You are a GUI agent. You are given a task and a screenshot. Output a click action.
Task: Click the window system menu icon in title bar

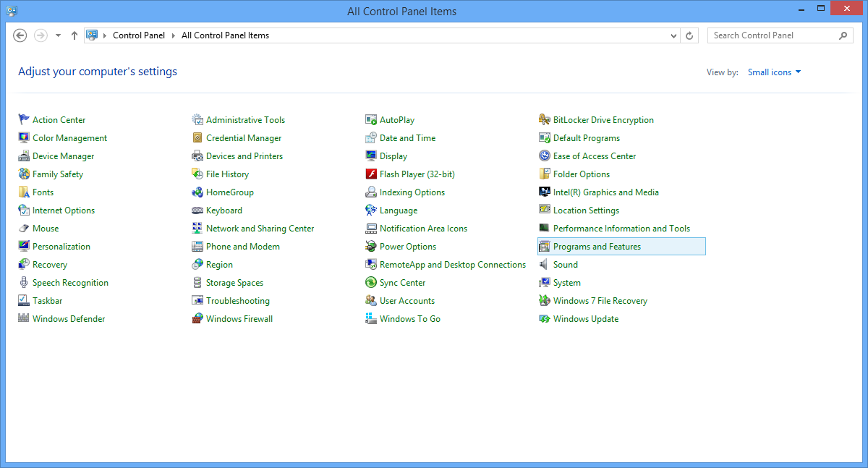pos(12,10)
